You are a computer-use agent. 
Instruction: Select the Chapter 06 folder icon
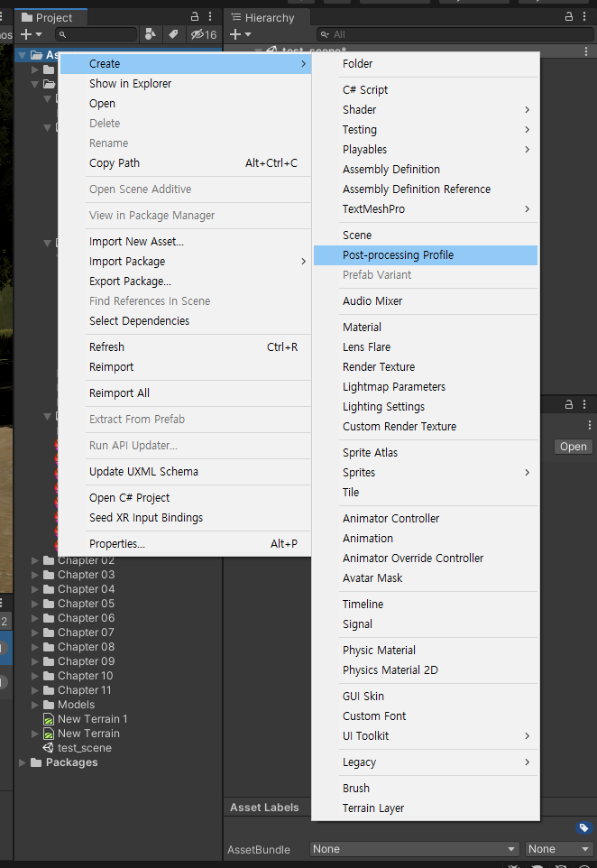pyautogui.click(x=49, y=618)
